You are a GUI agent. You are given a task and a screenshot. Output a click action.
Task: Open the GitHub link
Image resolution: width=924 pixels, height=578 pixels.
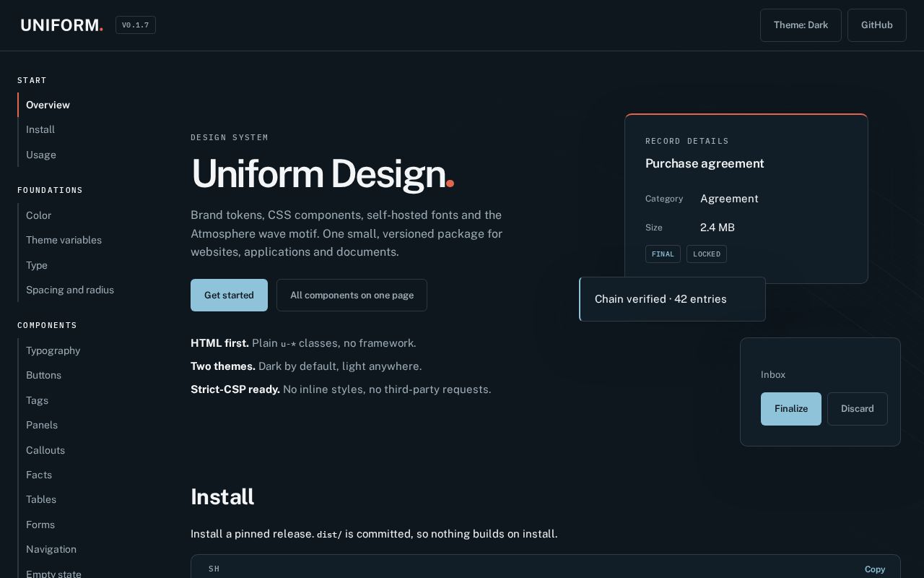point(877,25)
